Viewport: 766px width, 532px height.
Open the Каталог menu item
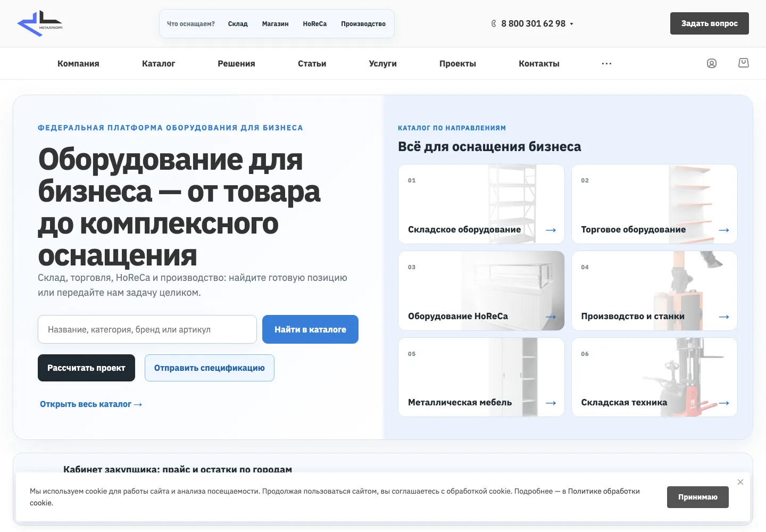159,63
